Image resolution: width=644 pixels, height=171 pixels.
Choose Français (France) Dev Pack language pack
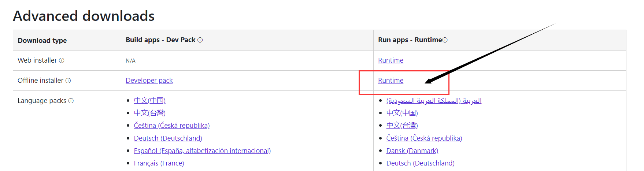click(x=159, y=163)
